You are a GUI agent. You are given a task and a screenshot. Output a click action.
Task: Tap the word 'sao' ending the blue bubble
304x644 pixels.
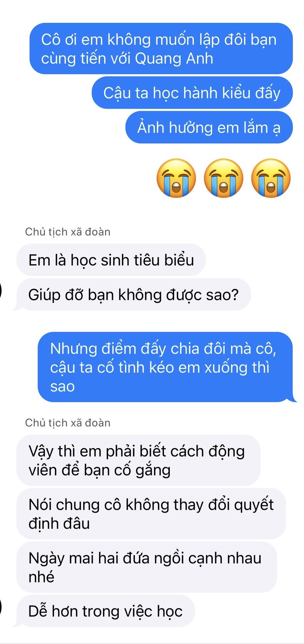[62, 387]
